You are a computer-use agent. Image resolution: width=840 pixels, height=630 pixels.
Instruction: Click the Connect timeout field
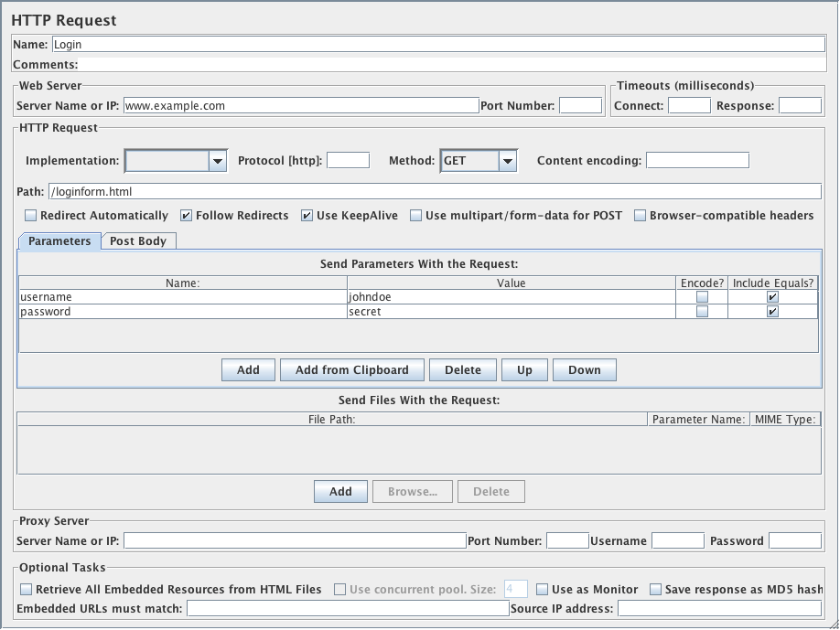coord(689,106)
